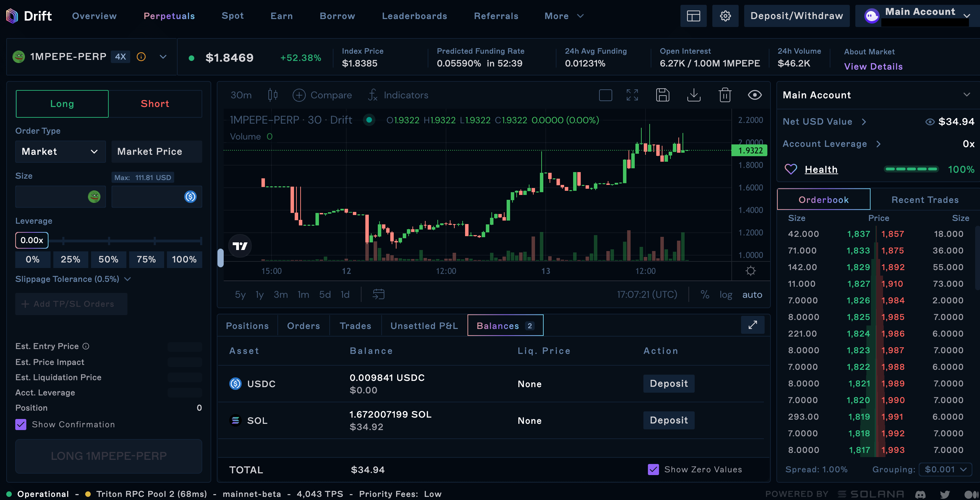This screenshot has height=500, width=980.
Task: Click the Health progress bar
Action: [x=911, y=169]
